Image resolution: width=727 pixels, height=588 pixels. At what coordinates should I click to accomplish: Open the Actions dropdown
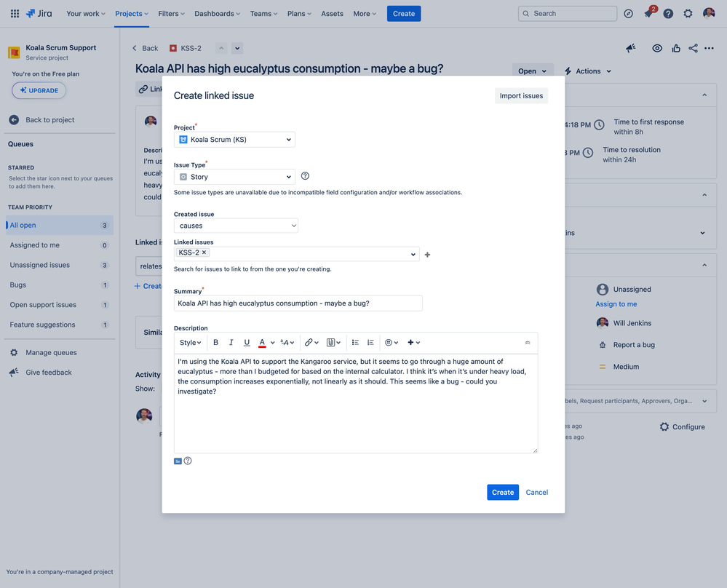click(588, 71)
